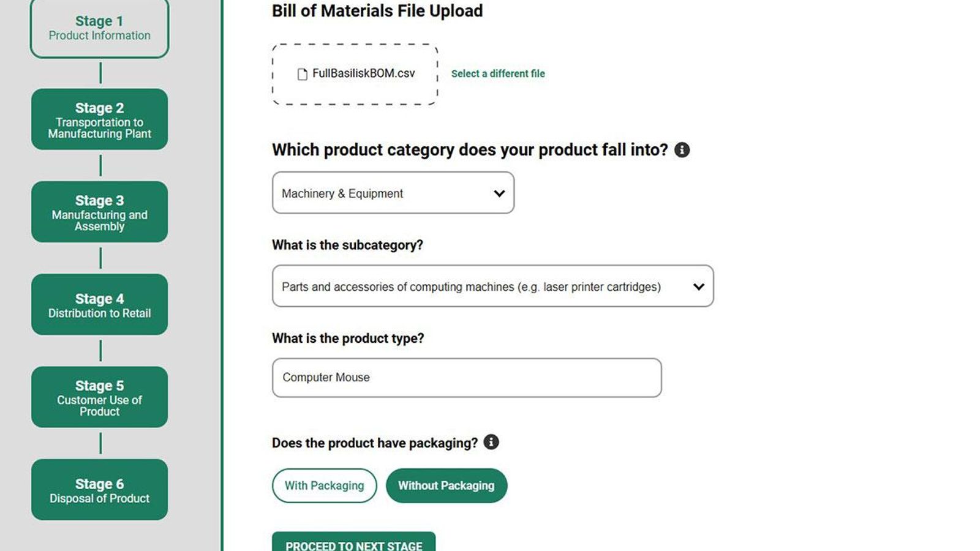This screenshot has height=551, width=980.
Task: Jump to Stage 6 Disposal of Product
Action: [99, 490]
